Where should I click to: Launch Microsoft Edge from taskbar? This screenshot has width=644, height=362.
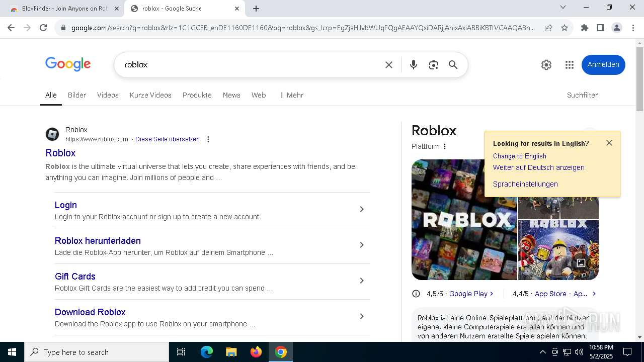pyautogui.click(x=207, y=352)
